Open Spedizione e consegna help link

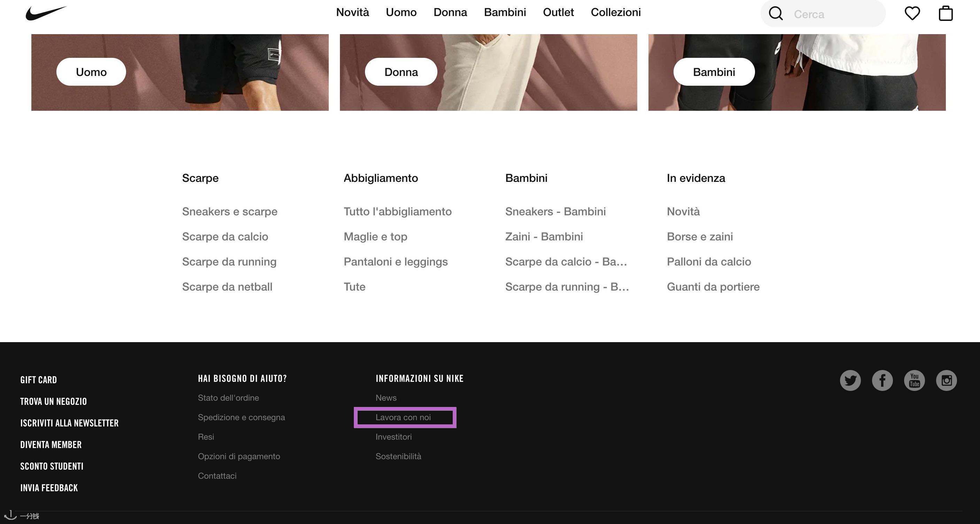241,417
